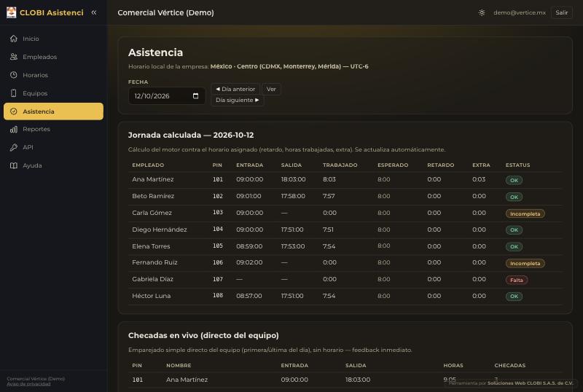The width and height of the screenshot is (583, 392).
Task: Click Gabriela Díaz's Falta status badge
Action: (x=517, y=280)
